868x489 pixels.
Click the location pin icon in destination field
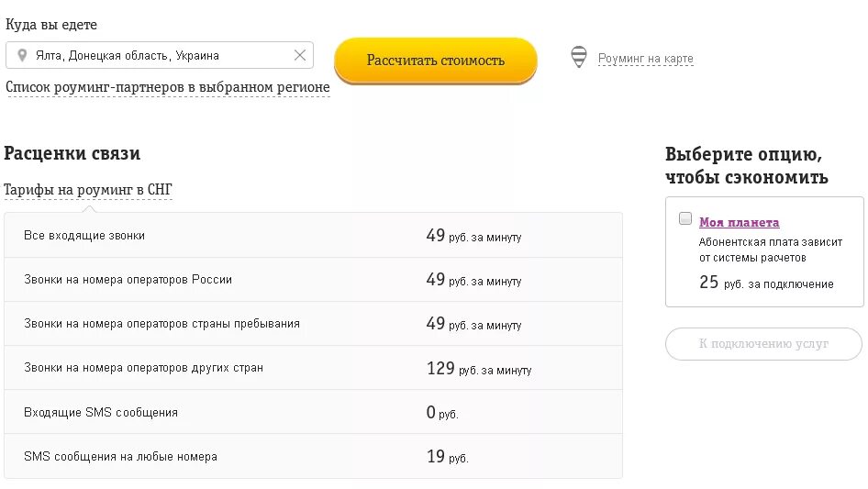pos(22,55)
